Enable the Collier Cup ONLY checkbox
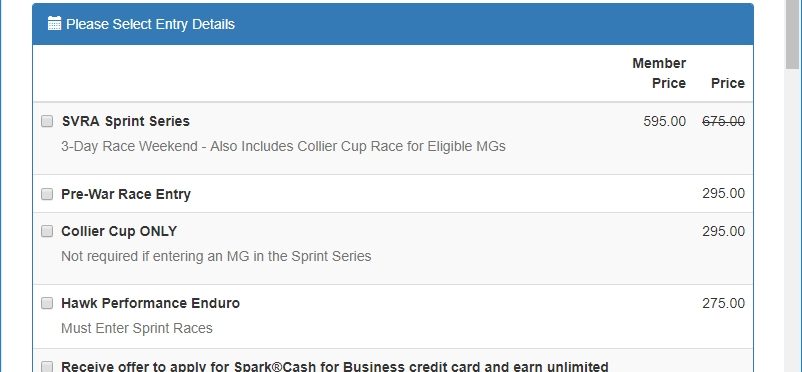 coord(47,231)
